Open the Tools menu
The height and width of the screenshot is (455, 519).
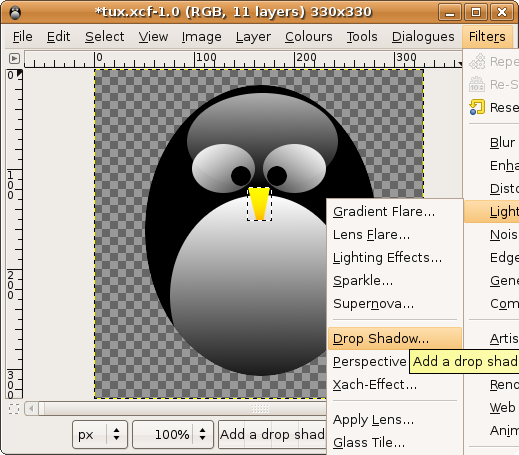pyautogui.click(x=362, y=37)
